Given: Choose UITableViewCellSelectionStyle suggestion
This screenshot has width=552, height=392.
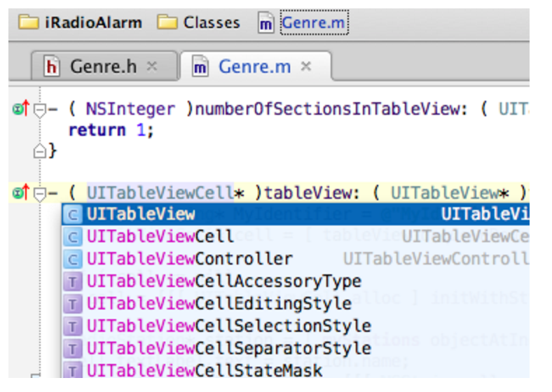Looking at the screenshot, I should click(x=296, y=325).
